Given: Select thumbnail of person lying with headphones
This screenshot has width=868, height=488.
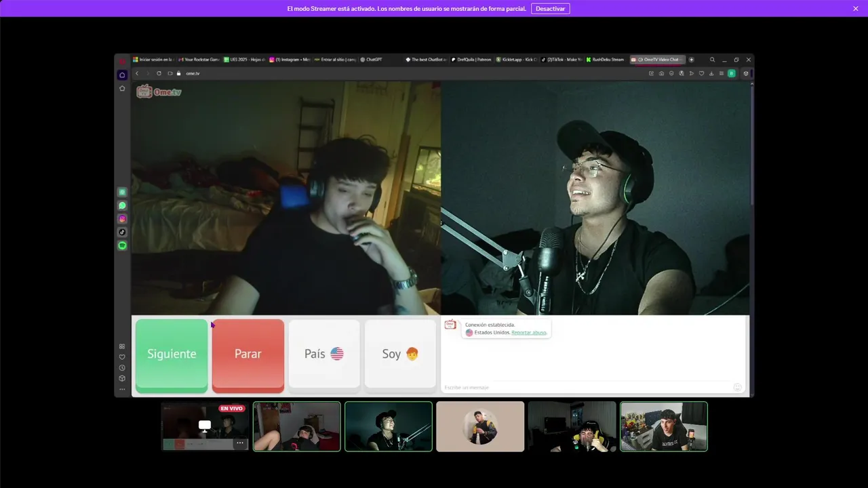Looking at the screenshot, I should point(297,426).
